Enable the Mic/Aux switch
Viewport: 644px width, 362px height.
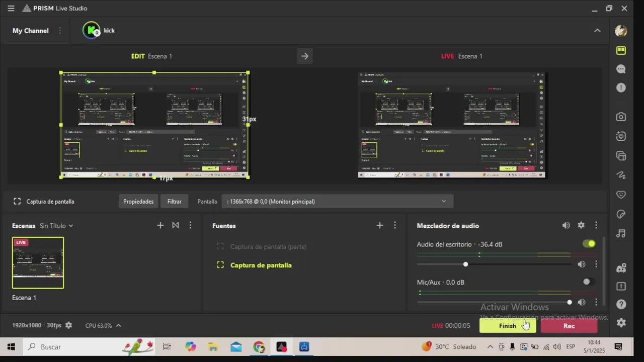pos(589,282)
